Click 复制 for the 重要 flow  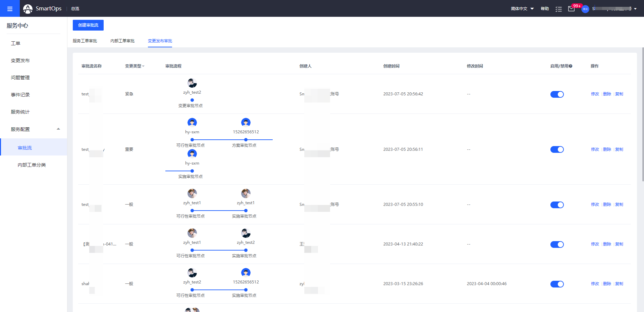point(619,149)
